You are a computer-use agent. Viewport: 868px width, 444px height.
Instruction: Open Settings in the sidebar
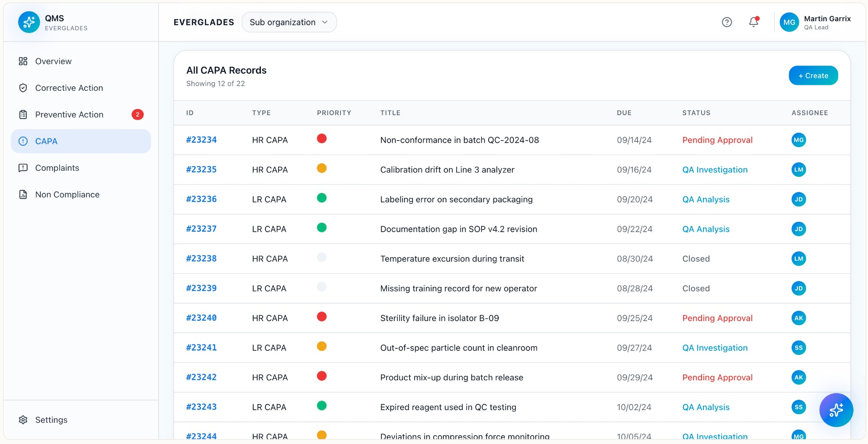tap(81, 420)
